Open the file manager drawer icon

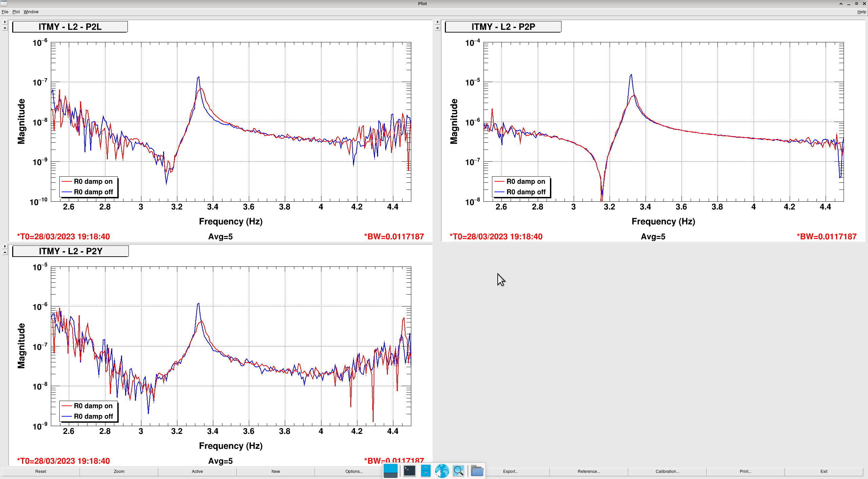point(426,471)
